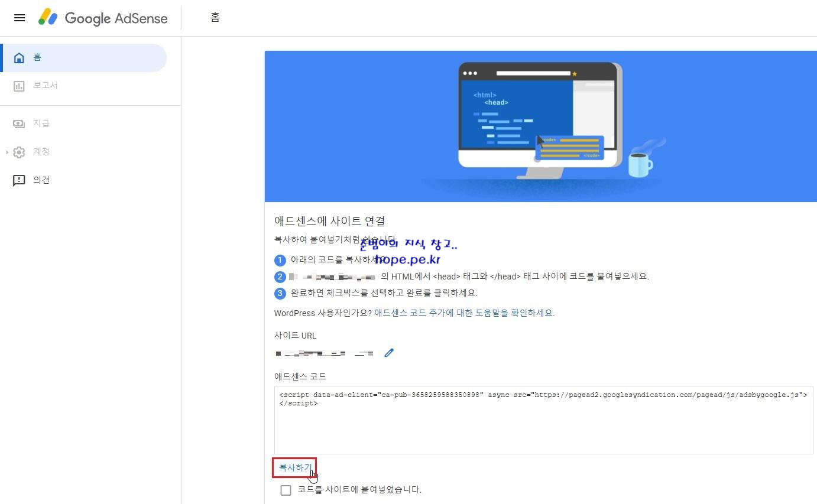The width and height of the screenshot is (817, 504).
Task: Click the payments money icon
Action: (19, 123)
